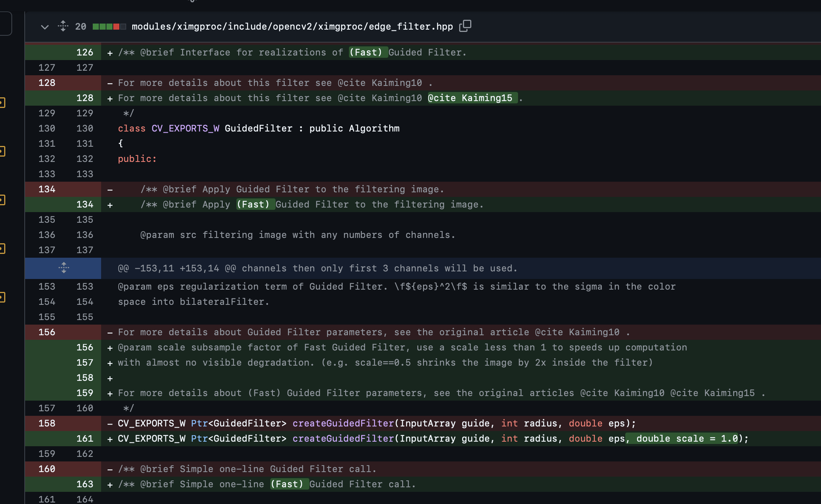This screenshot has height=504, width=821.
Task: Click the modified-file icon beside line 134
Action: 2,200
